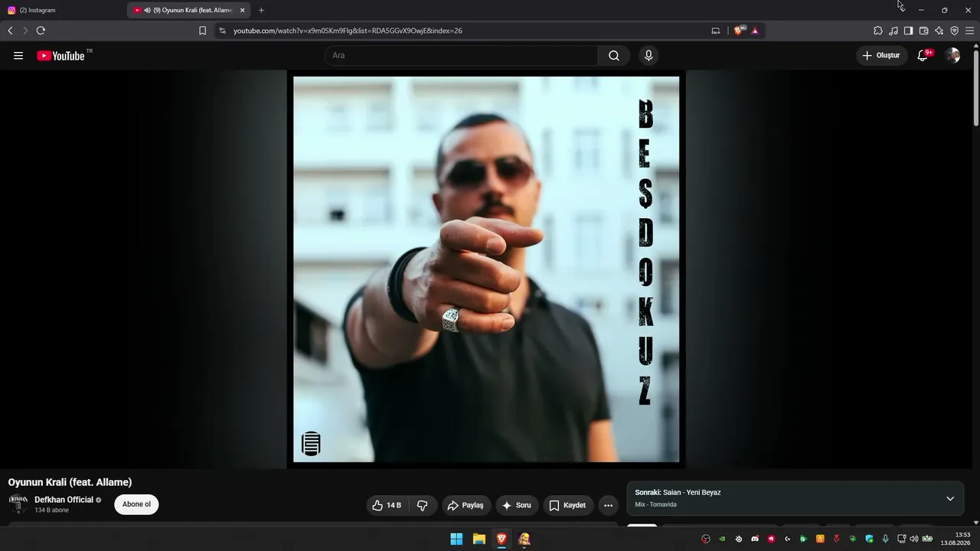Open YouTube notifications bell
The height and width of the screenshot is (551, 980).
[923, 55]
